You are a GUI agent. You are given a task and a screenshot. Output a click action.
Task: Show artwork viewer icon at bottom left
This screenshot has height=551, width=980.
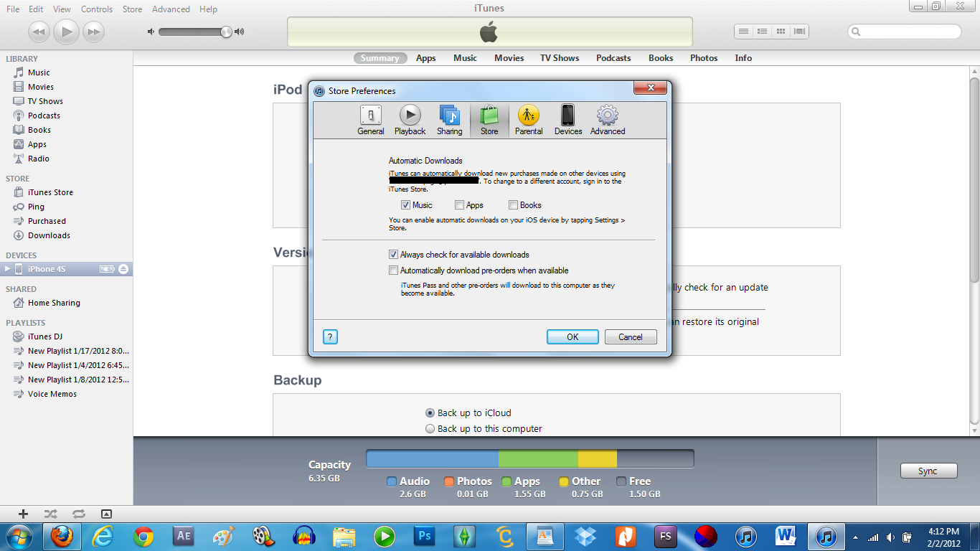coord(106,514)
